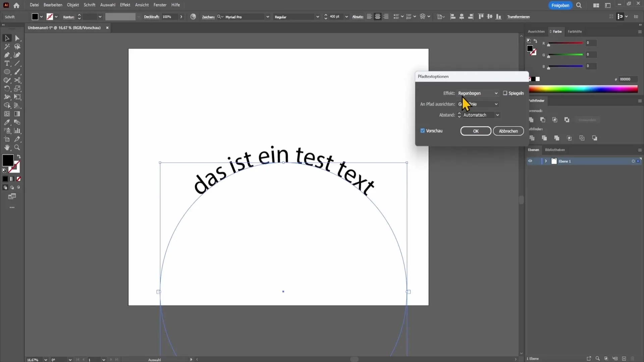Select the Artboard tool
Image resolution: width=644 pixels, height=362 pixels.
pyautogui.click(x=7, y=139)
